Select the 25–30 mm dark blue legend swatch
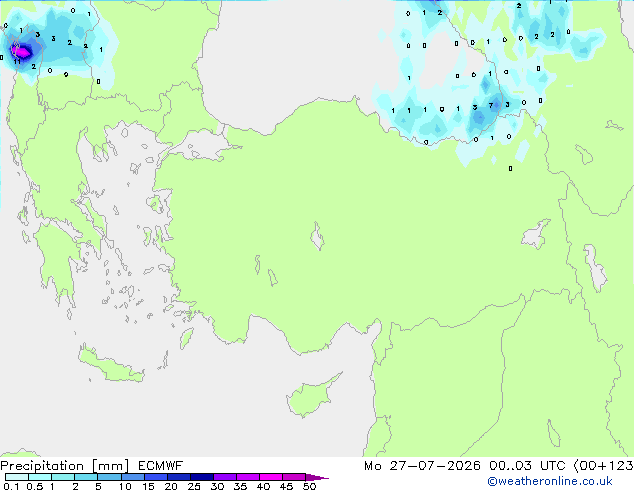This screenshot has width=634, height=490. (201, 477)
